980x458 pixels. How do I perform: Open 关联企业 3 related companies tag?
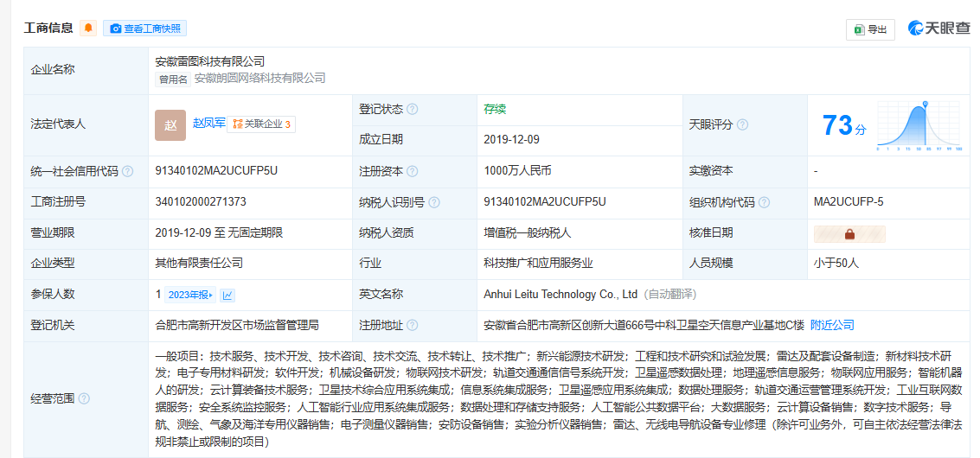tap(261, 124)
